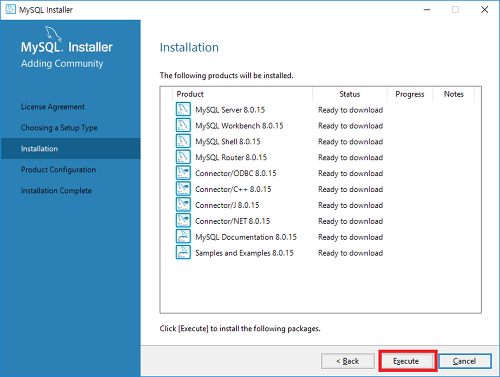Click 'Ready to download' status for MySQL Server

pos(350,110)
